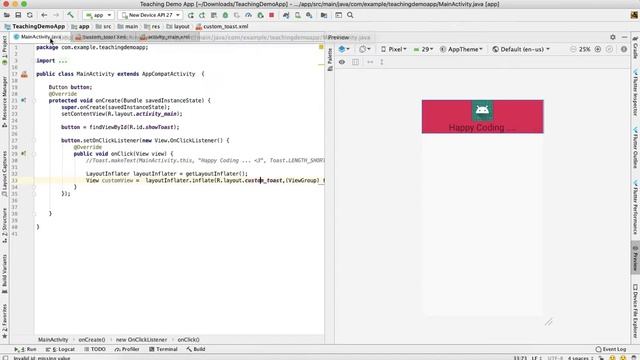Viewport: 640px width, 360px height.
Task: Open Flutter Performance side panel
Action: click(x=636, y=208)
